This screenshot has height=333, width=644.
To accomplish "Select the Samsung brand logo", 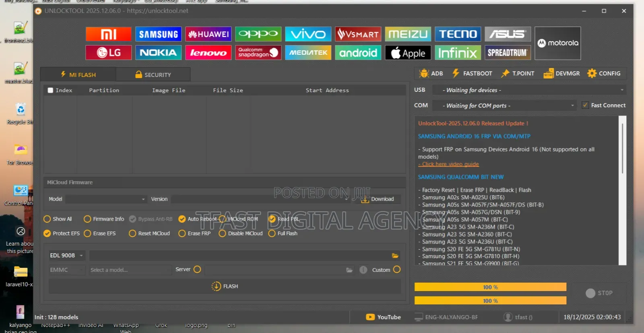I will click(x=159, y=34).
